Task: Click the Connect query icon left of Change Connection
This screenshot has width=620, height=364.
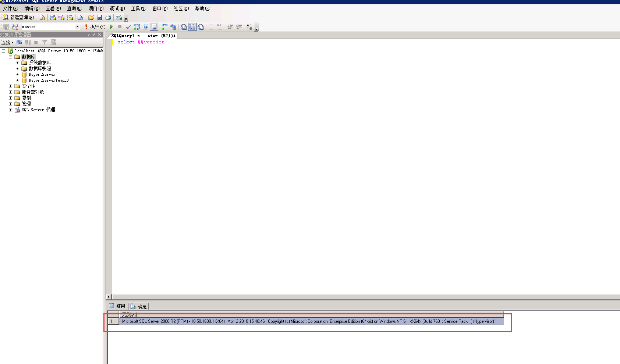Action: click(6, 27)
